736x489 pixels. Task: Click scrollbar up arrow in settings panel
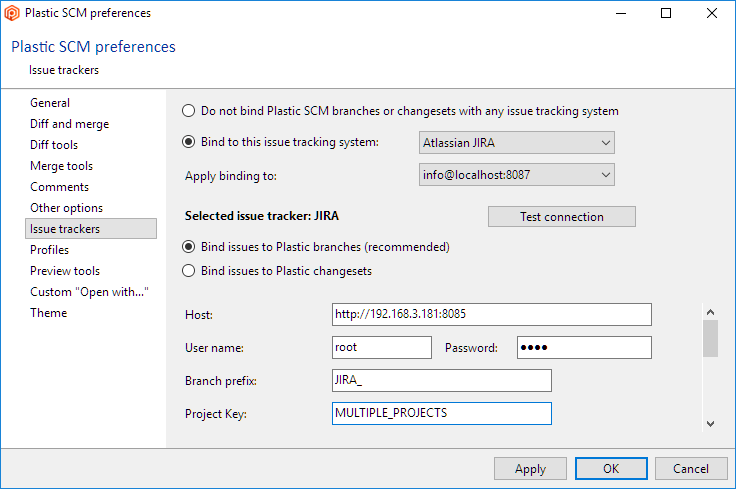click(x=710, y=312)
